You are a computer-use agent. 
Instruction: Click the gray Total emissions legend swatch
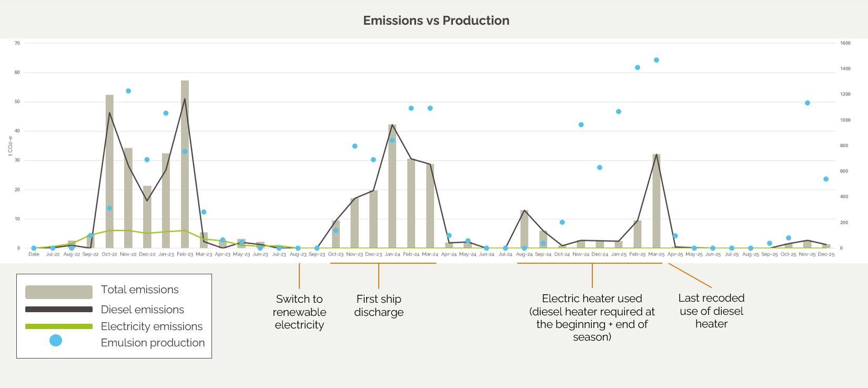(59, 292)
